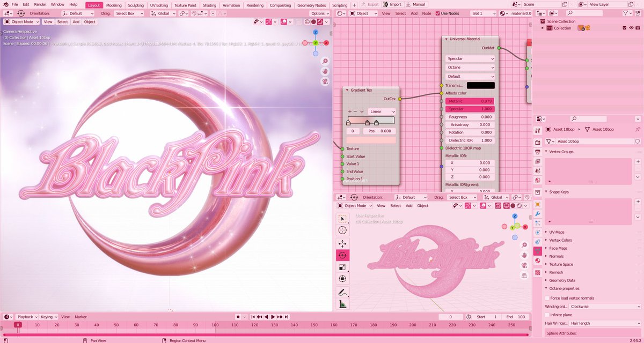Click fake user shield next to Asset 10bop
Viewport: 644px width, 343px height.
coord(637,141)
